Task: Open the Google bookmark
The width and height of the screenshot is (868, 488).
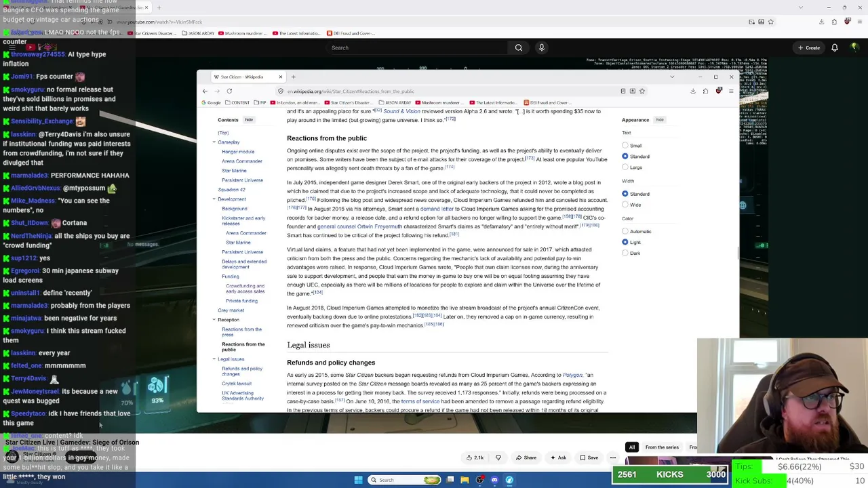Action: tap(211, 103)
